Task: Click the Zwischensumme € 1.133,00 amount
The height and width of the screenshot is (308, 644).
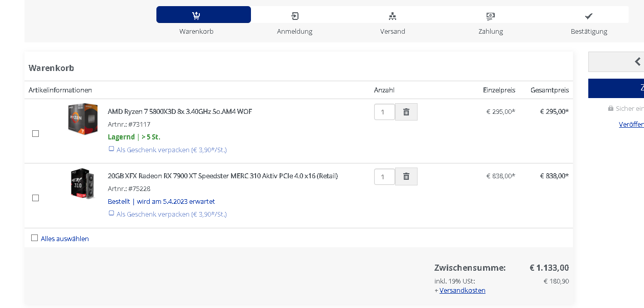Action: pyautogui.click(x=549, y=268)
